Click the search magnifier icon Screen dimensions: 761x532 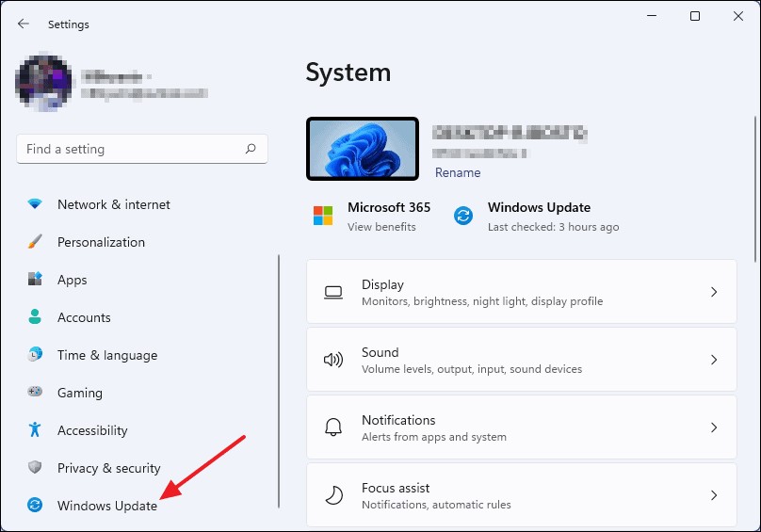pyautogui.click(x=251, y=149)
